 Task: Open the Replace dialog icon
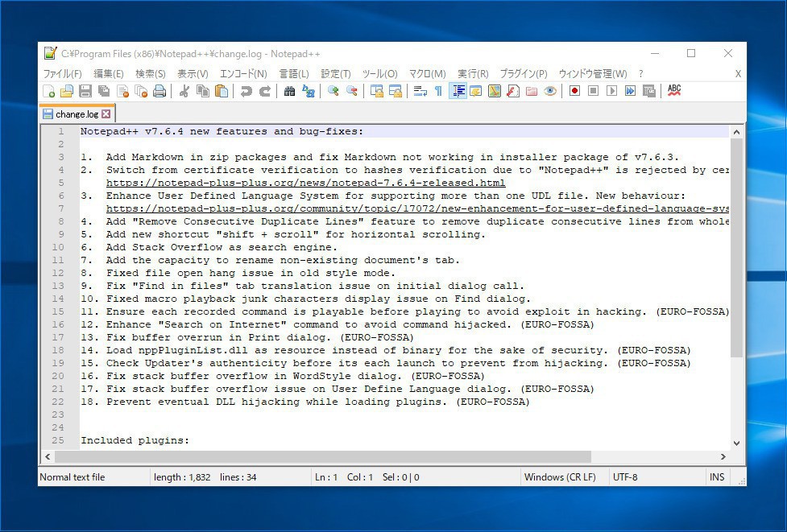point(308,91)
